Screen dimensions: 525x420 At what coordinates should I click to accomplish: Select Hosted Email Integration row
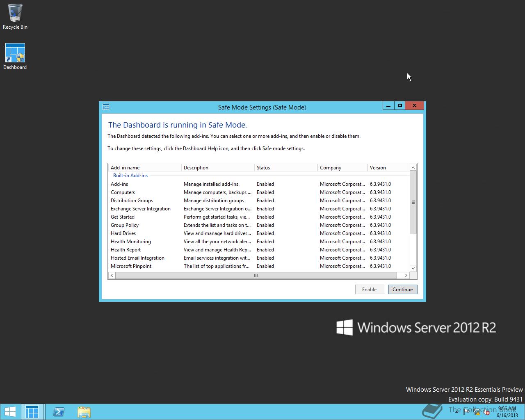point(259,258)
